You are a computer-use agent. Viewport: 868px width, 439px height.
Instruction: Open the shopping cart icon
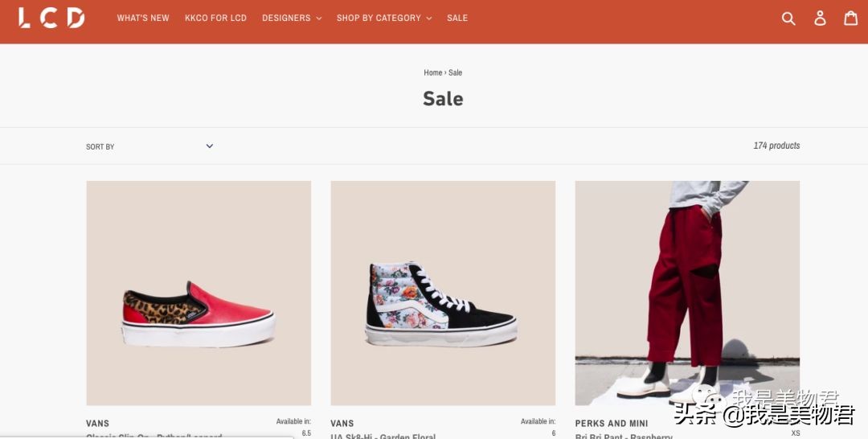click(x=850, y=18)
